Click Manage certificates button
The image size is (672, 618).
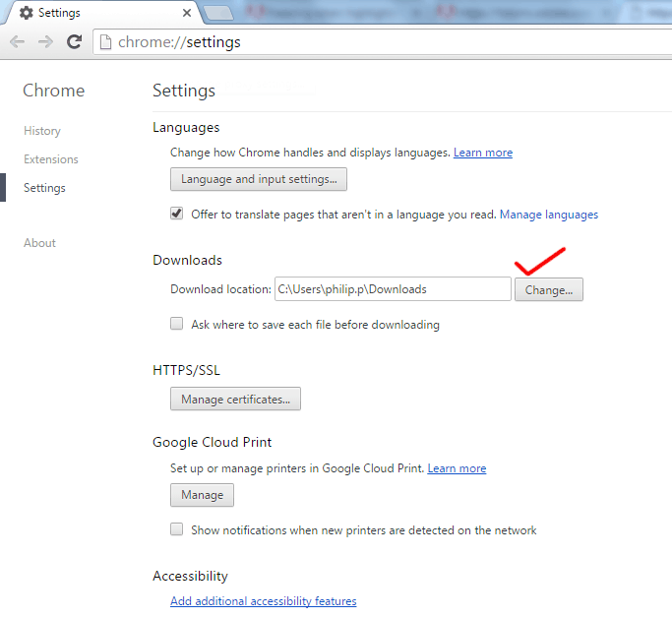click(235, 399)
